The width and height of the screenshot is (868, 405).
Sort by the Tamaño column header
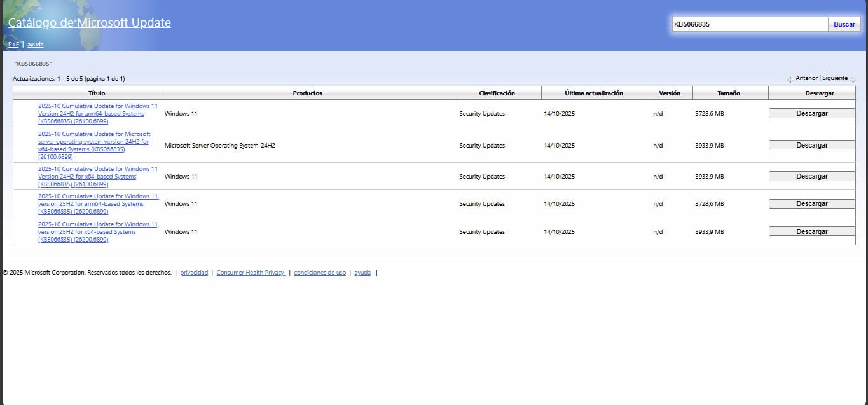pos(728,93)
